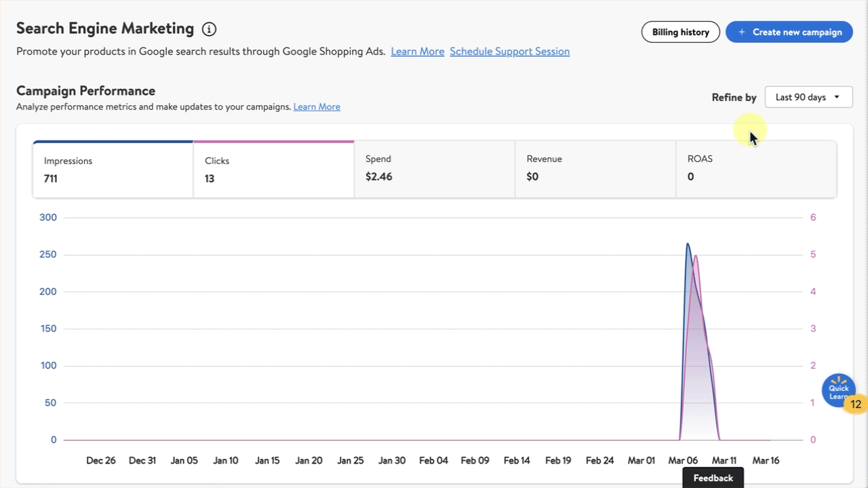Open the Feedback button
This screenshot has height=488, width=868.
[x=713, y=478]
